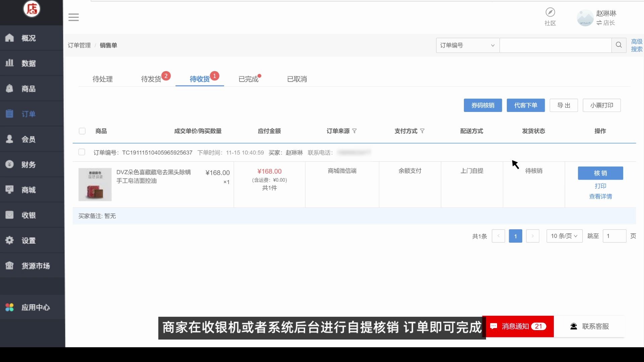Select 商品 from the left sidebar
The height and width of the screenshot is (362, 644).
click(x=29, y=88)
